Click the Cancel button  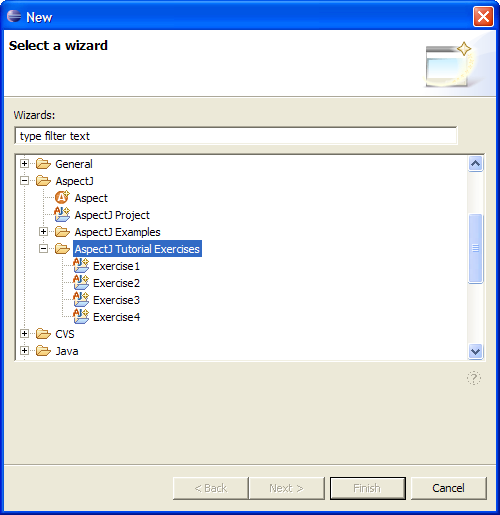click(449, 488)
